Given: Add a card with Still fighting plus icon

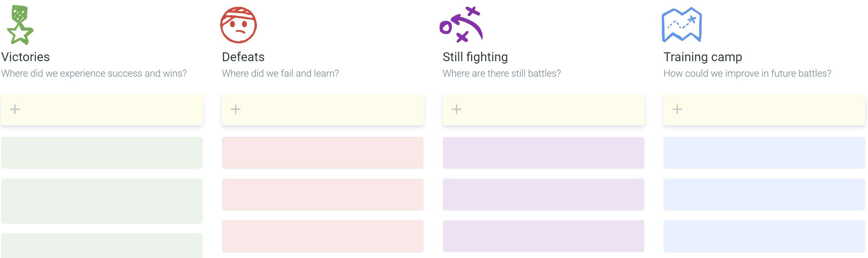Looking at the screenshot, I should pos(456,109).
